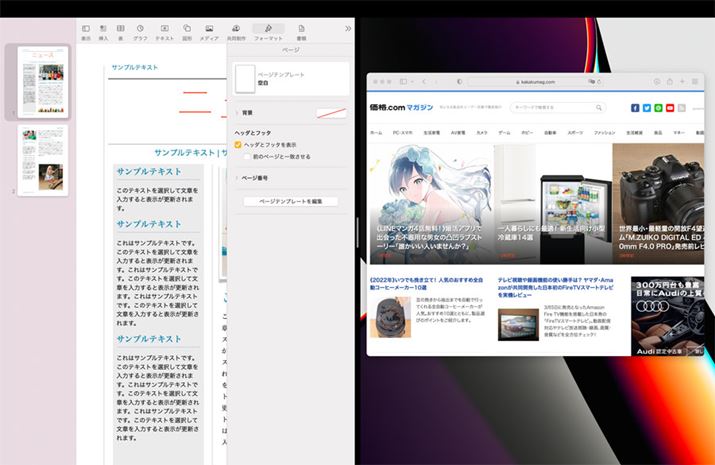Screen dimensions: 715x465
Task: Enable 前のページと一致させる checkbox
Action: 247,157
